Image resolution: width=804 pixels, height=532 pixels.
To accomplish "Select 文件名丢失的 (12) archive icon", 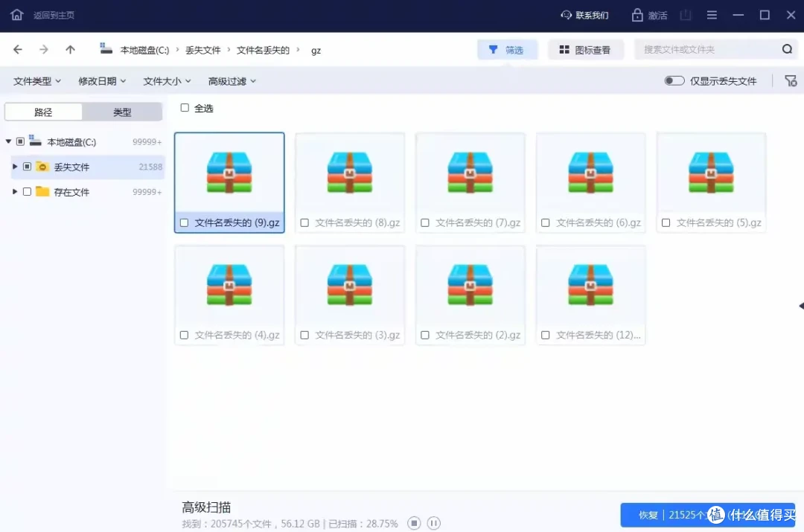I will click(x=590, y=285).
